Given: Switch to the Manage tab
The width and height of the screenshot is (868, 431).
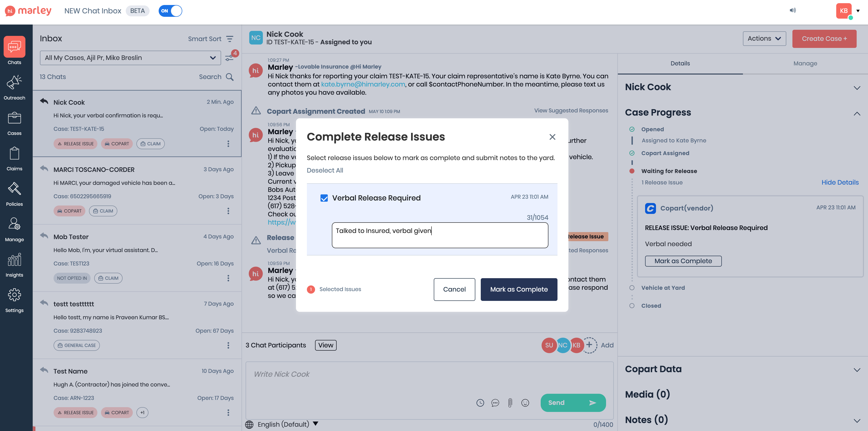Looking at the screenshot, I should click(805, 63).
